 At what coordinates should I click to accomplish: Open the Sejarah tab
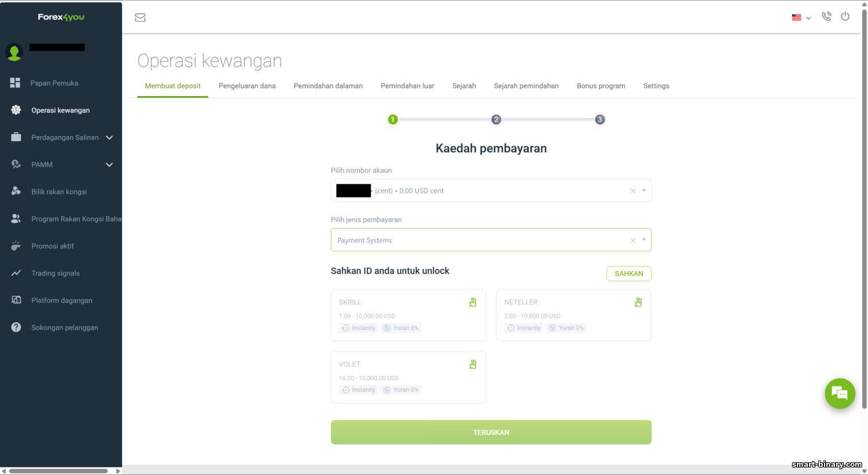click(464, 86)
